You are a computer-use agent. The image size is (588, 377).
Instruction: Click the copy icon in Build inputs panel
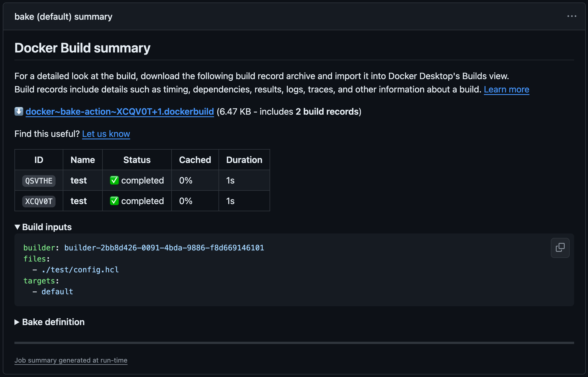tap(560, 247)
